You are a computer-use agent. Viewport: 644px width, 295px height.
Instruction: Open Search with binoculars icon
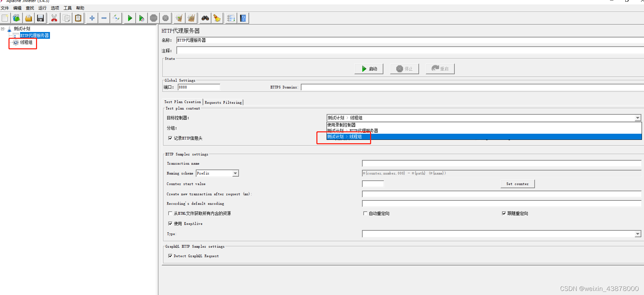pos(205,18)
